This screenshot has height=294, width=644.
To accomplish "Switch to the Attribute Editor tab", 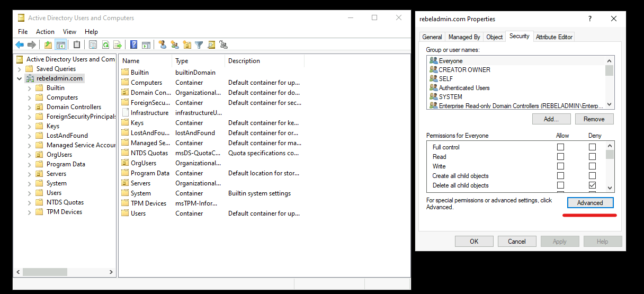I will [554, 37].
